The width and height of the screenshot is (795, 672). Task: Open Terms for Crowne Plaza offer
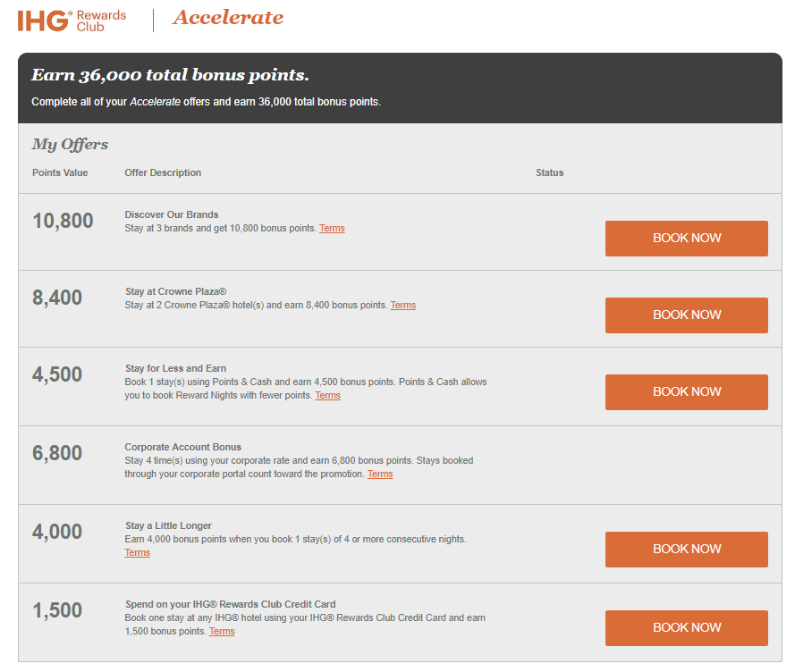[x=403, y=306]
